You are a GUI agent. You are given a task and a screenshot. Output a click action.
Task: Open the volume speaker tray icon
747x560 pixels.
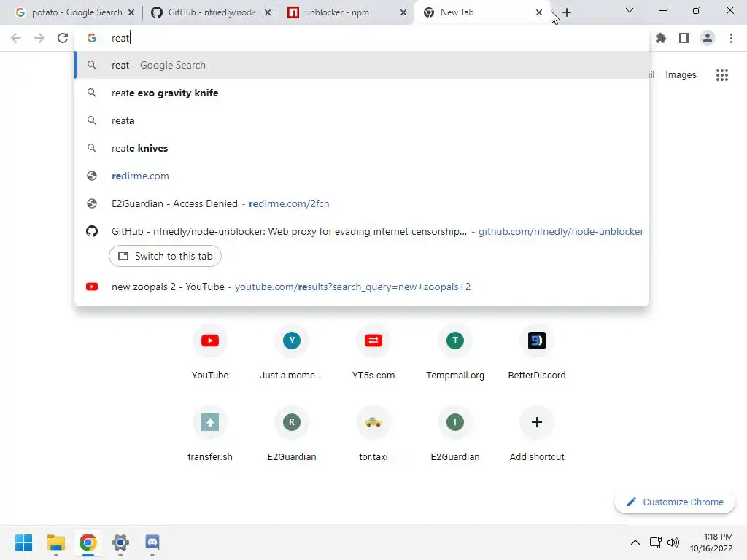pyautogui.click(x=673, y=542)
